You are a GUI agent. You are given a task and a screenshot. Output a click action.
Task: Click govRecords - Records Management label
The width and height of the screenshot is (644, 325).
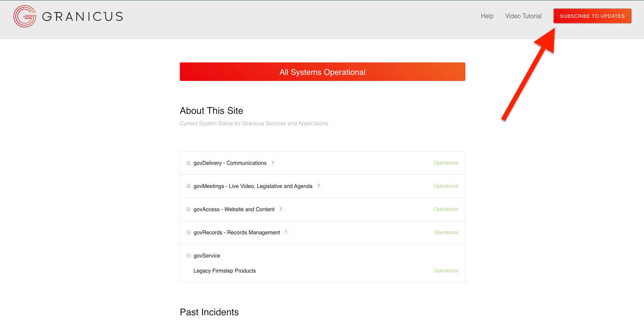237,233
